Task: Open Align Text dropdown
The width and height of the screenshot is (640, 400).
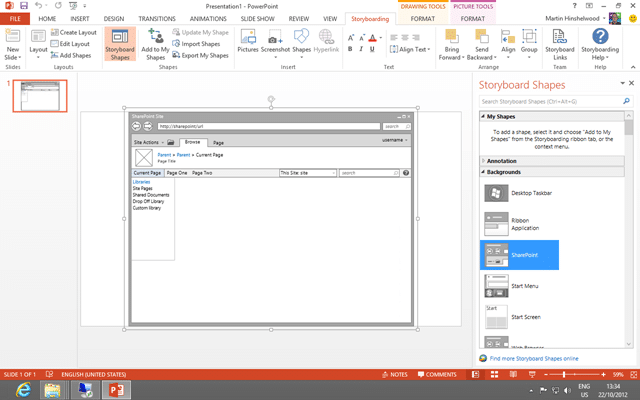Action: point(410,49)
